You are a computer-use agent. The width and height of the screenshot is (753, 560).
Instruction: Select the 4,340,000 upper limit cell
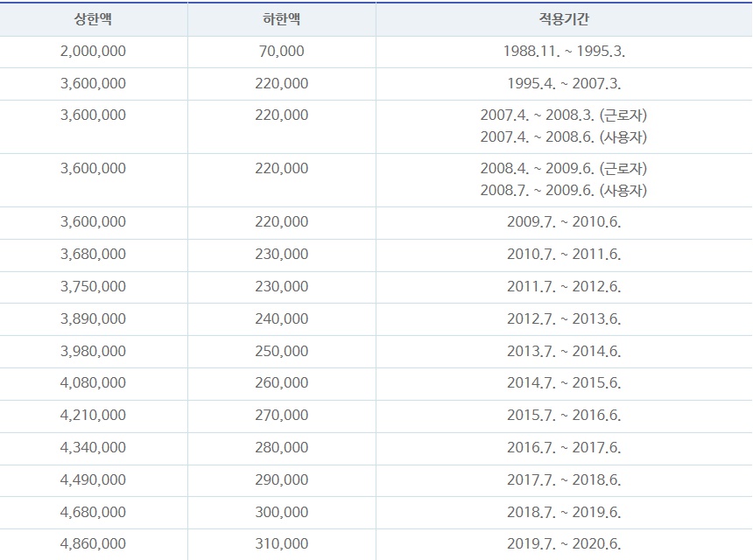(x=93, y=448)
